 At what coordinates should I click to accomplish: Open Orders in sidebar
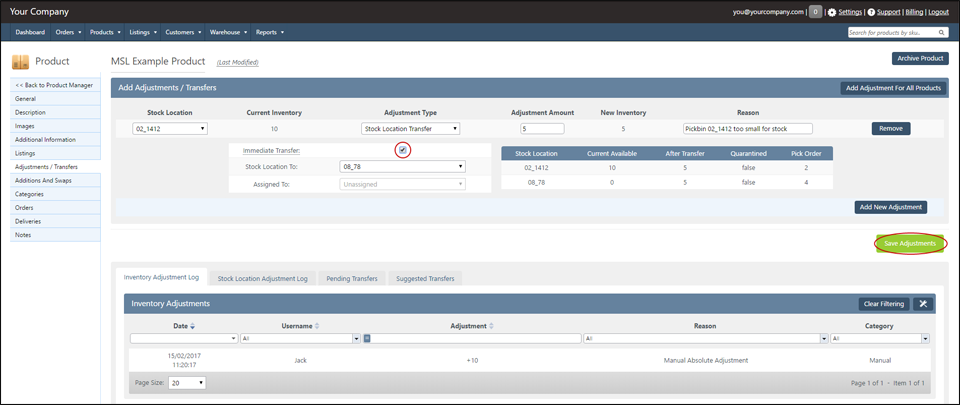pos(55,207)
